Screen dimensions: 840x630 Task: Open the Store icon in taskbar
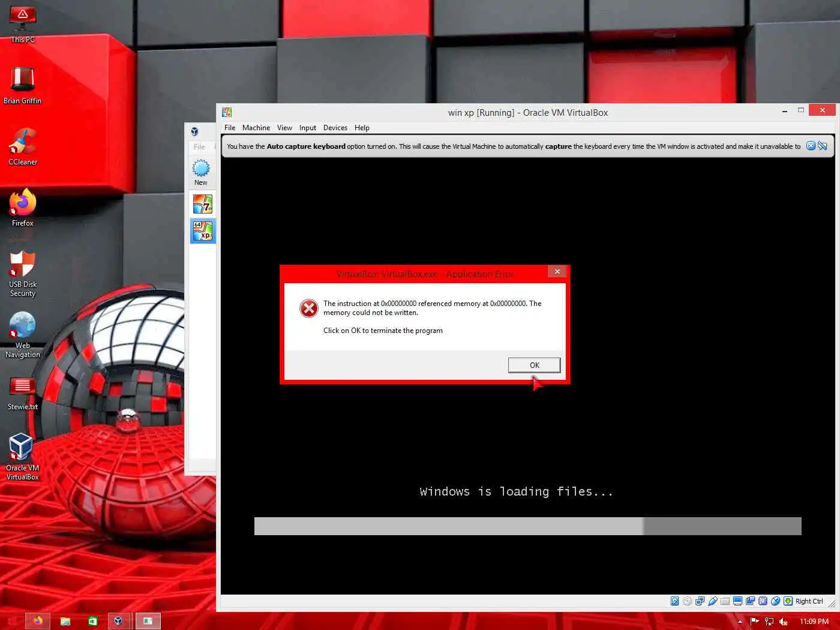click(x=92, y=621)
